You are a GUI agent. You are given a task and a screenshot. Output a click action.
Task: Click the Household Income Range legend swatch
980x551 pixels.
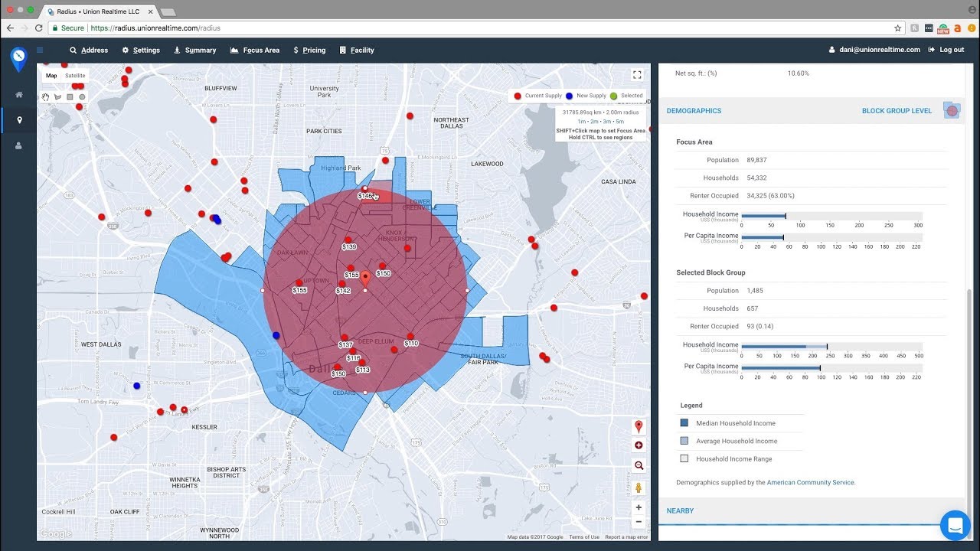(x=684, y=459)
